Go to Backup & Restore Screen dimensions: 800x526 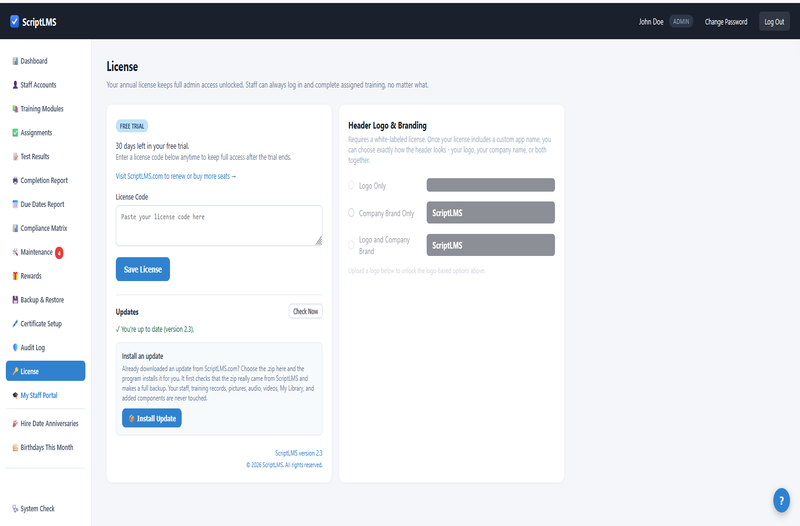45,300
